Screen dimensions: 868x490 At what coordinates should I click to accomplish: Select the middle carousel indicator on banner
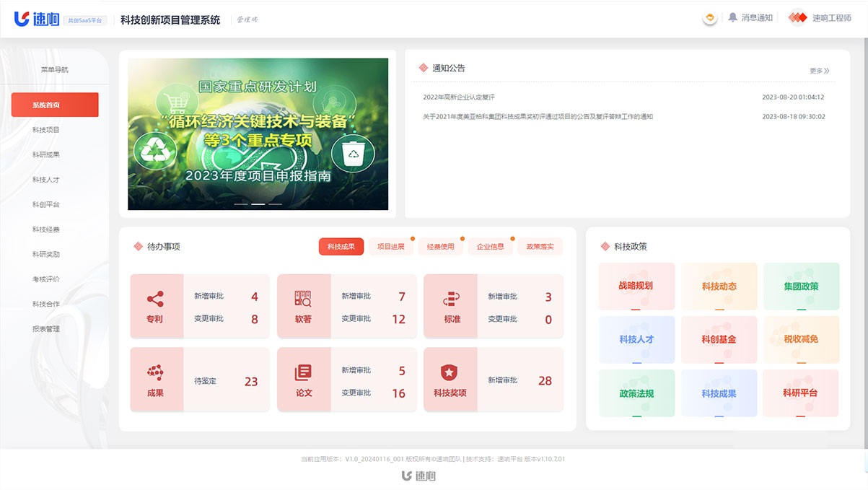point(258,204)
